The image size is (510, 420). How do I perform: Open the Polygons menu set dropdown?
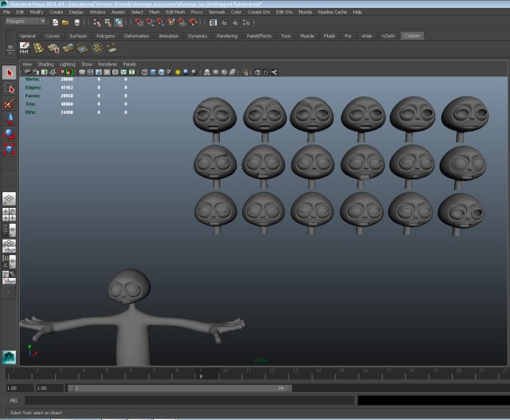[25, 22]
